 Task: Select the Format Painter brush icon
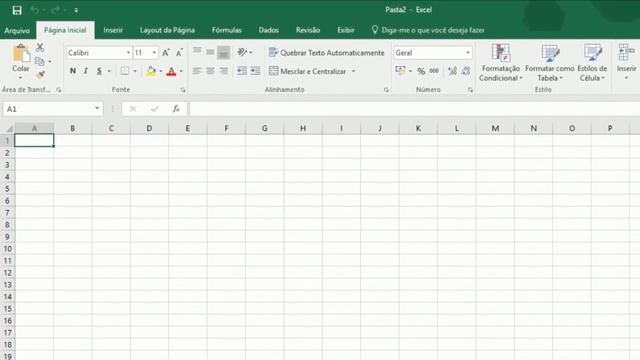click(40, 75)
